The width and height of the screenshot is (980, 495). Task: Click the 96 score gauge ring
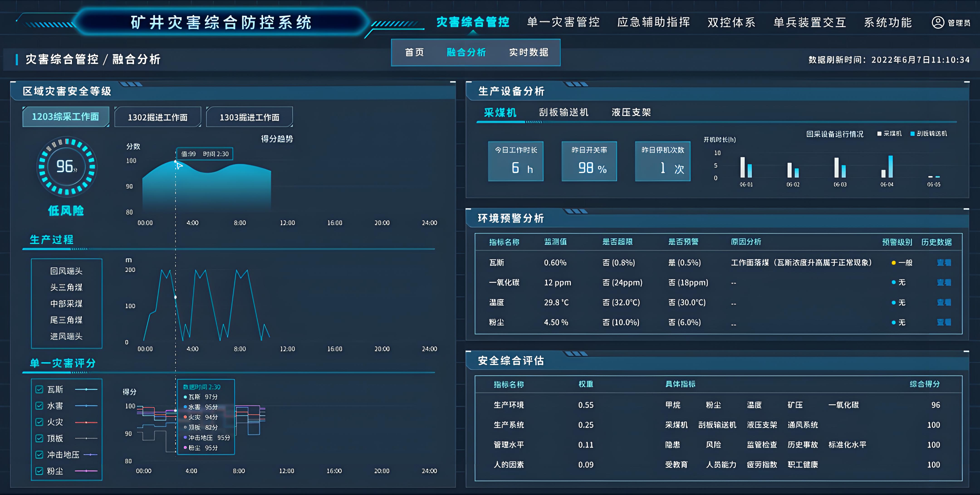(66, 167)
